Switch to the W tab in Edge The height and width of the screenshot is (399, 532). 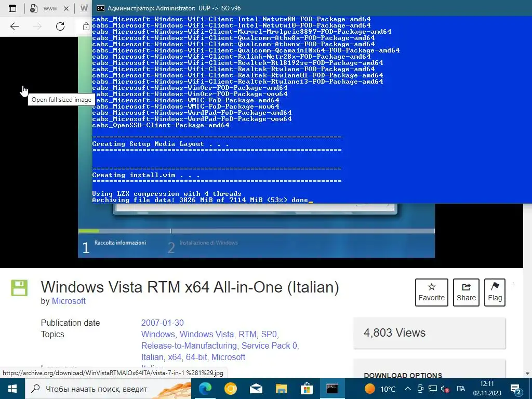click(84, 8)
